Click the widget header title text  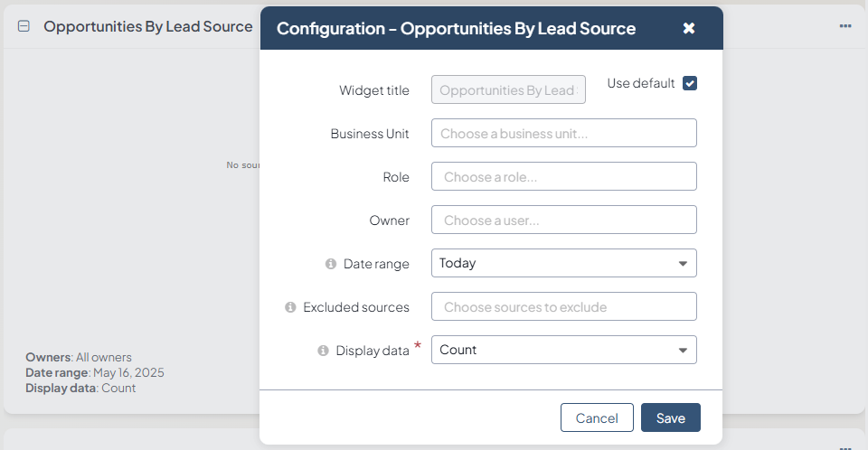point(148,26)
